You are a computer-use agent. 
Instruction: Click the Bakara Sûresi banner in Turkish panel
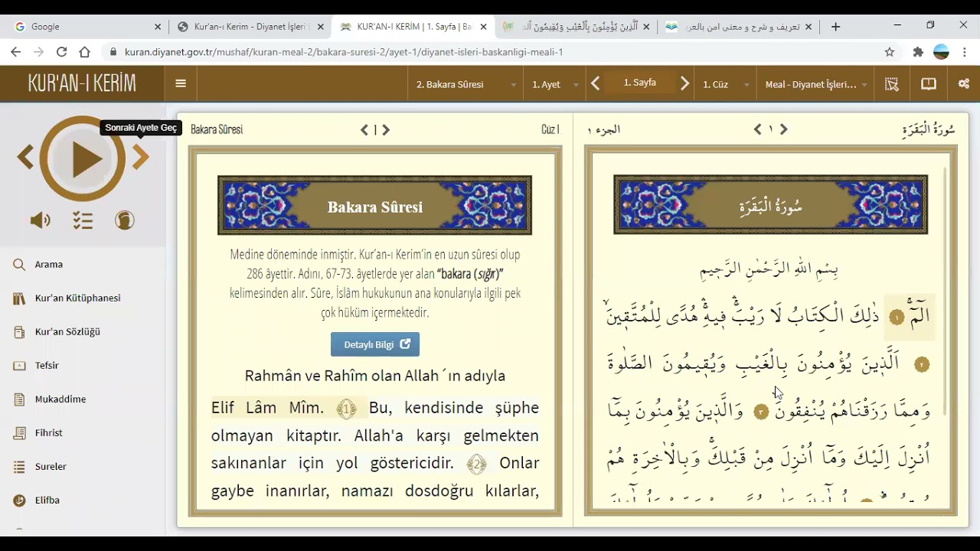(375, 206)
